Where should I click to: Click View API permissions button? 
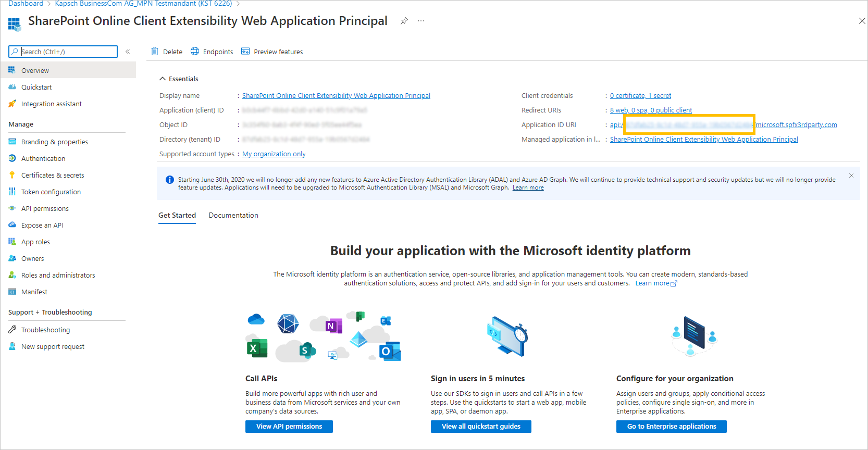click(x=289, y=427)
